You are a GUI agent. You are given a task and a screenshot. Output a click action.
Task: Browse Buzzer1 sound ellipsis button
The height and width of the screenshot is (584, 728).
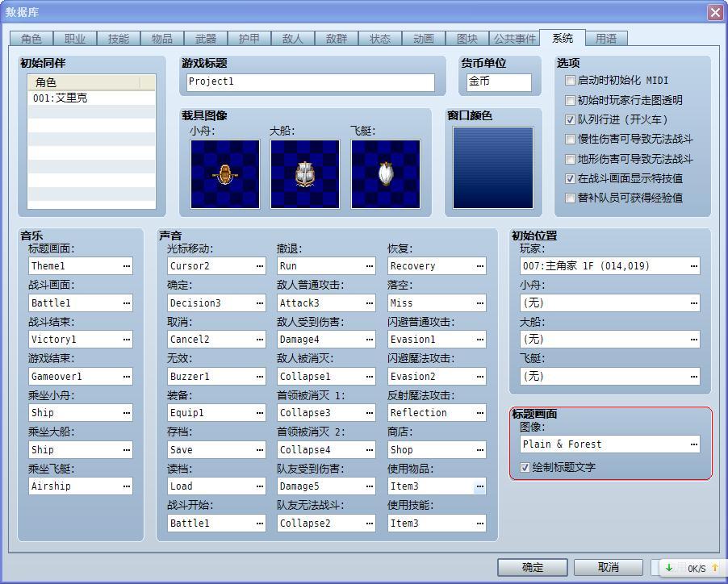click(x=260, y=377)
